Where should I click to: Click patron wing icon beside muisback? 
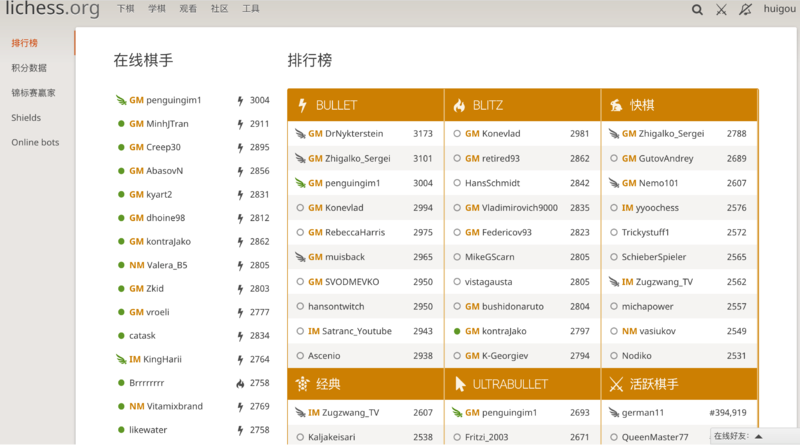[x=300, y=257]
